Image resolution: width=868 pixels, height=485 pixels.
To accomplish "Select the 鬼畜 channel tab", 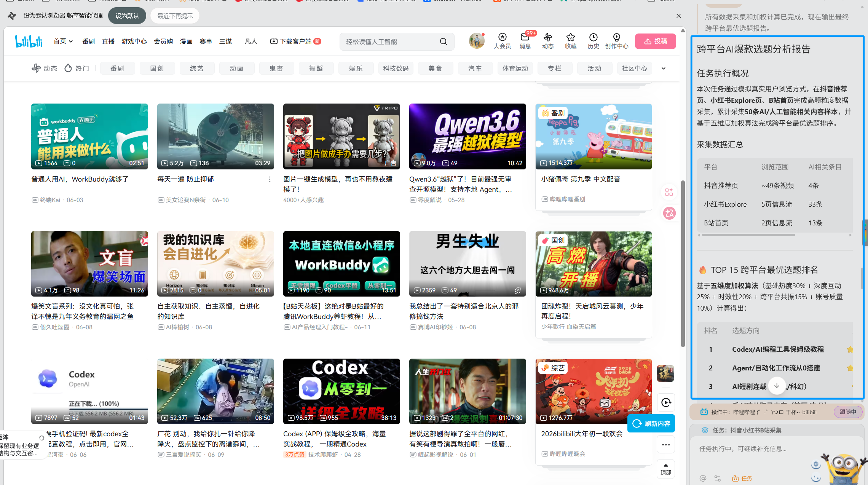I will [276, 68].
